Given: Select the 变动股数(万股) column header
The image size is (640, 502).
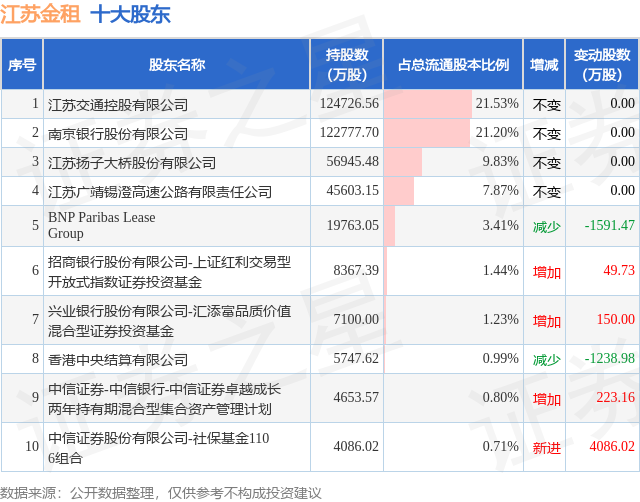Looking at the screenshot, I should (602, 64).
